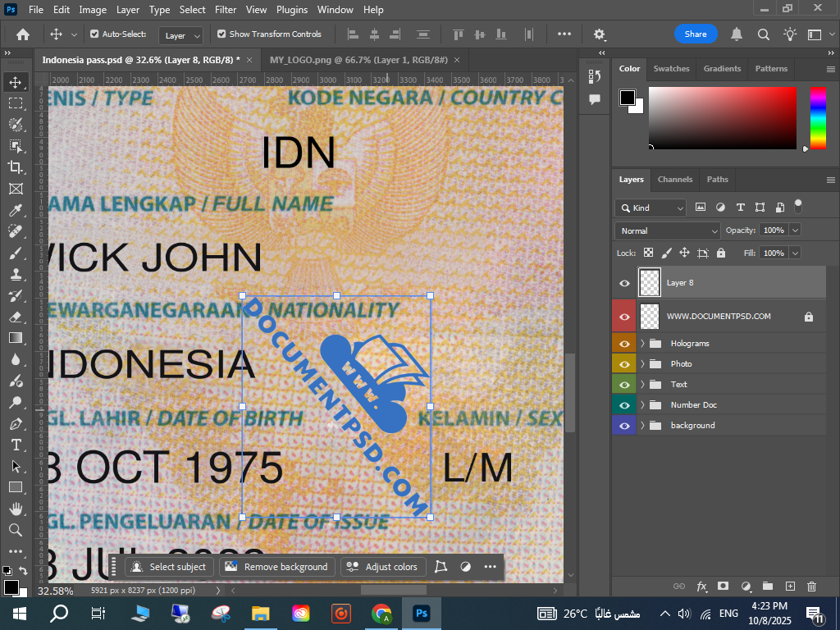Select the Eyedropper tool
Image resolution: width=840 pixels, height=630 pixels.
tap(16, 210)
